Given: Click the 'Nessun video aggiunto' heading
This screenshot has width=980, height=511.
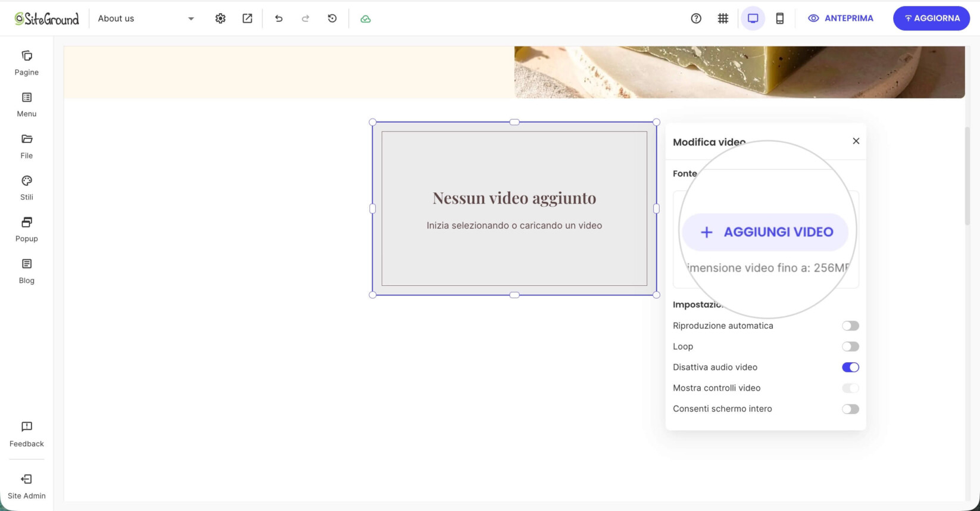Looking at the screenshot, I should point(514,198).
